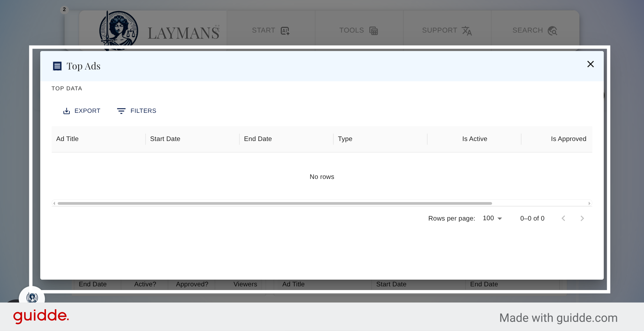
Task: Close the Top Ads dialog
Action: [x=590, y=64]
